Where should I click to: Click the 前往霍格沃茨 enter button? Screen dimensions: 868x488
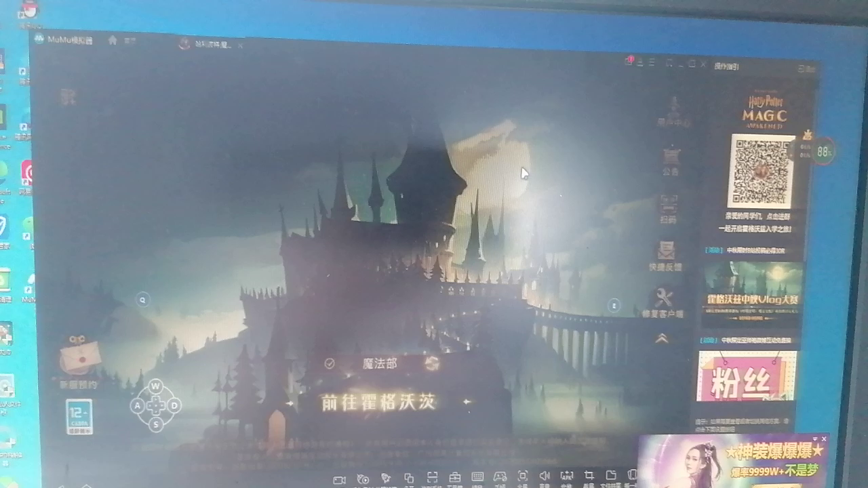pyautogui.click(x=378, y=402)
